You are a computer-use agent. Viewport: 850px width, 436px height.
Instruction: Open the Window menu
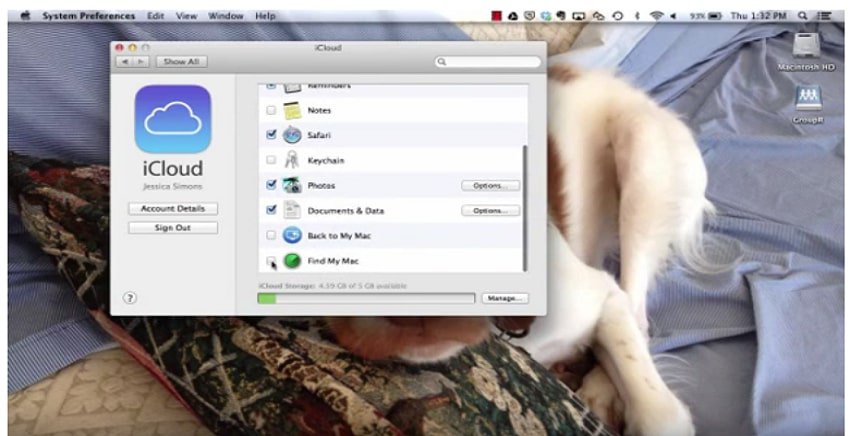226,16
